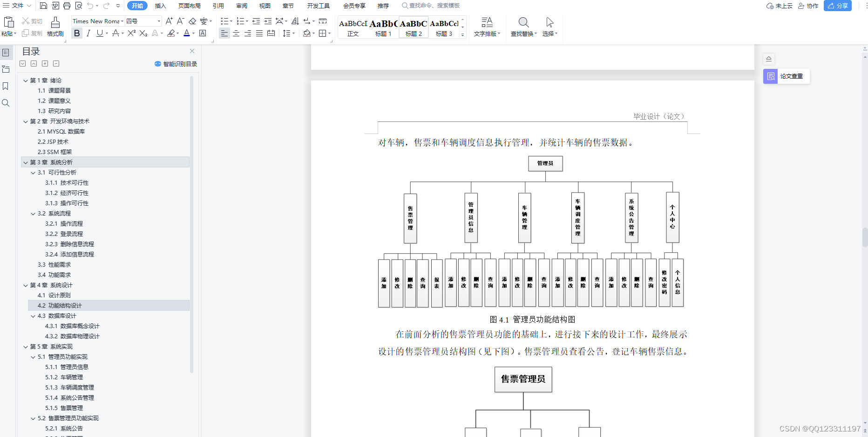868x437 pixels.
Task: Open the bookmark sidebar icon
Action: tap(6, 86)
